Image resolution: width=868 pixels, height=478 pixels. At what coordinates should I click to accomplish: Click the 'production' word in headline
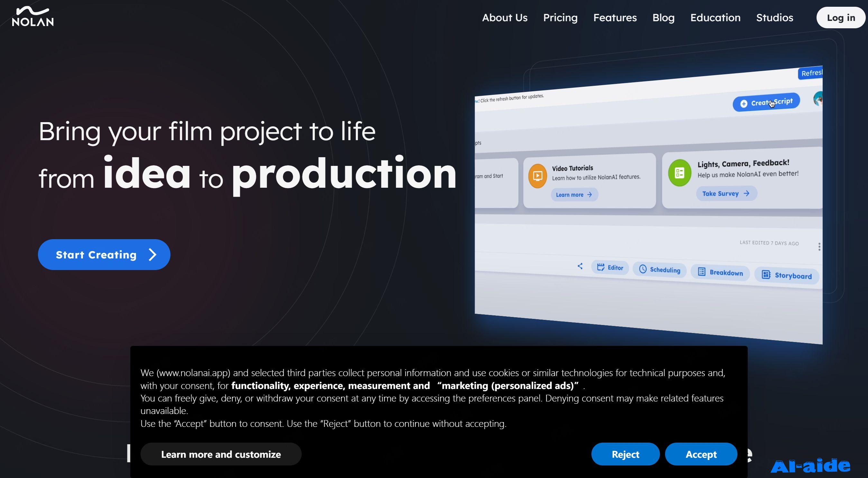[x=344, y=175]
